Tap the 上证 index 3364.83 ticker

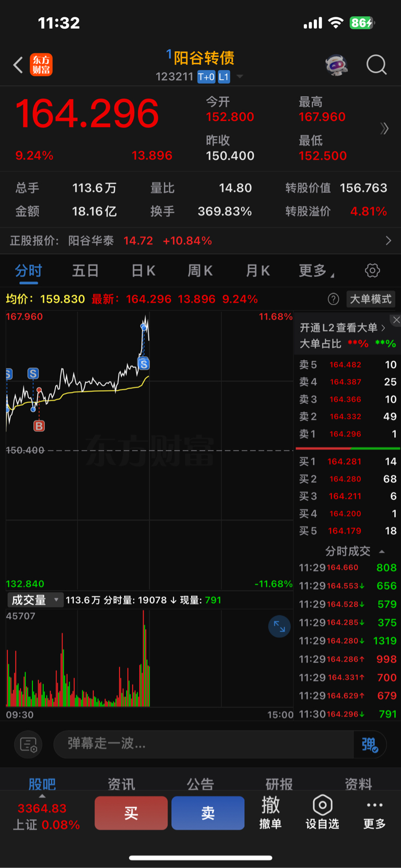pos(46,816)
